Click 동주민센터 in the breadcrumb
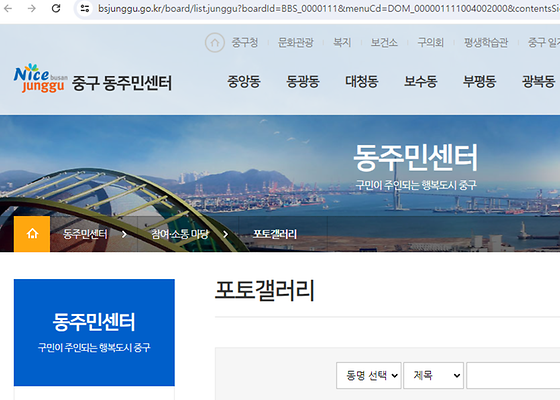 [85, 234]
